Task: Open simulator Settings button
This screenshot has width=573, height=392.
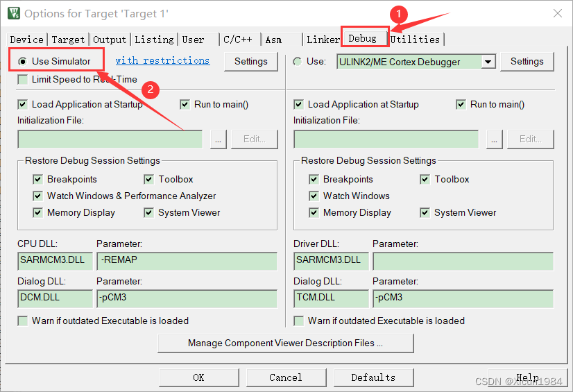Action: (x=251, y=61)
